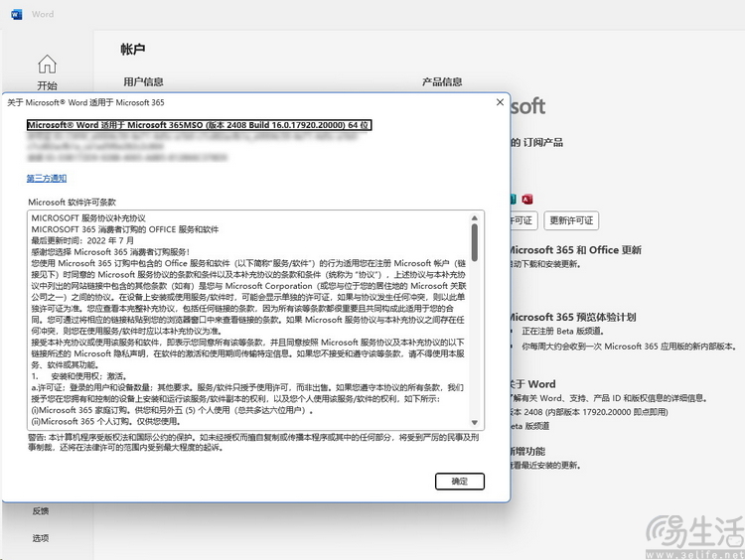The width and height of the screenshot is (745, 560).
Task: Click the line Microsoft 365 家庭订购
Action: click(172, 410)
